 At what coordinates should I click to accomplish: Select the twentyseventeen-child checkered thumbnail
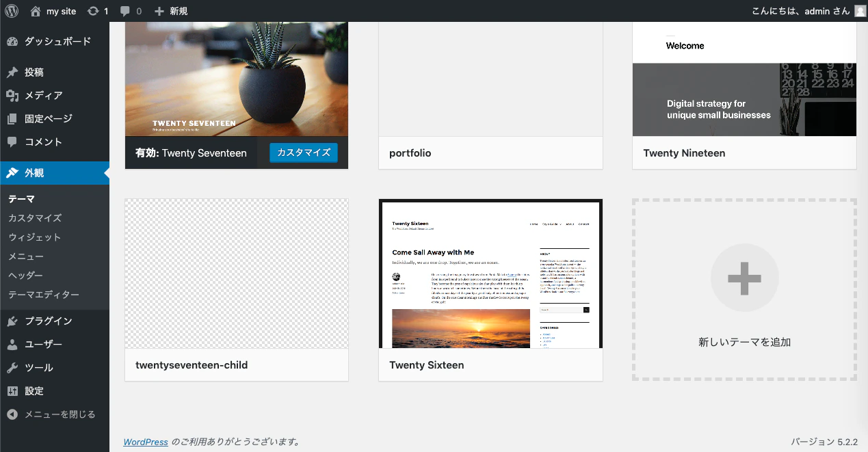pyautogui.click(x=237, y=274)
